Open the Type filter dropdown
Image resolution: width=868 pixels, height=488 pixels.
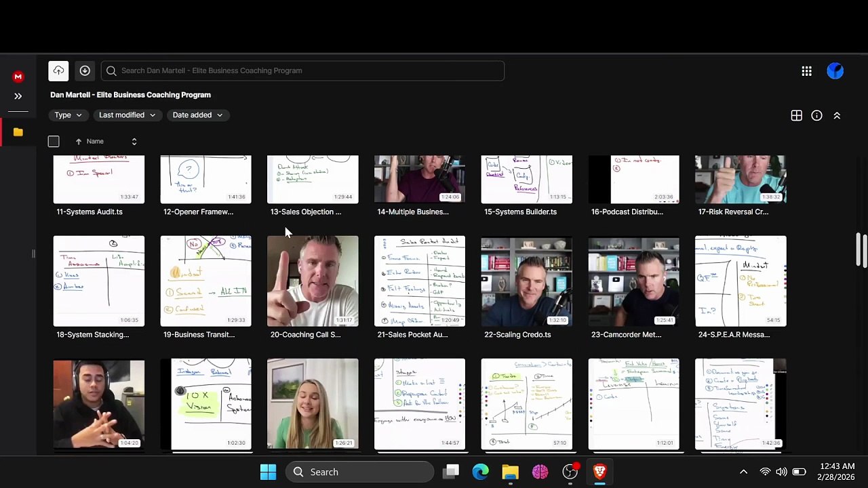(x=68, y=115)
